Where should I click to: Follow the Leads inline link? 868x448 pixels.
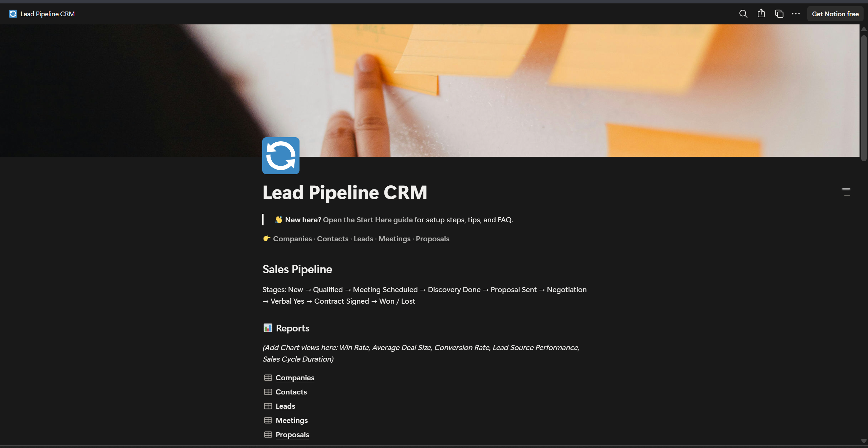tap(363, 239)
